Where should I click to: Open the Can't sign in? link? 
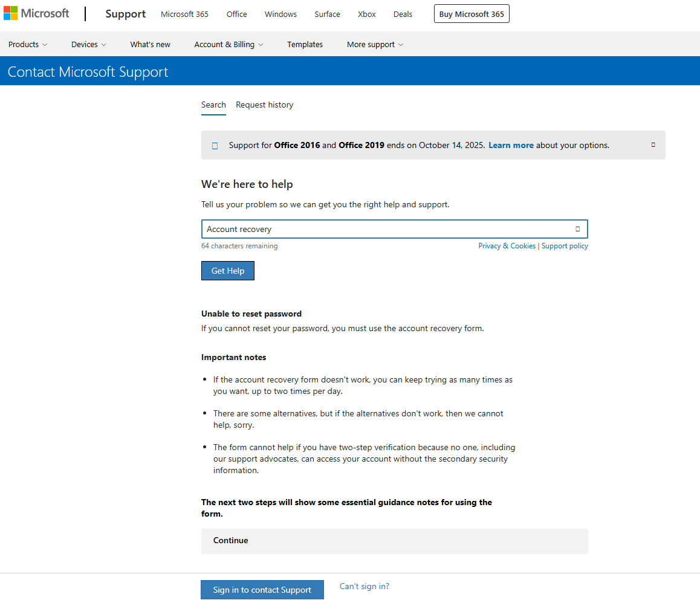pos(365,586)
